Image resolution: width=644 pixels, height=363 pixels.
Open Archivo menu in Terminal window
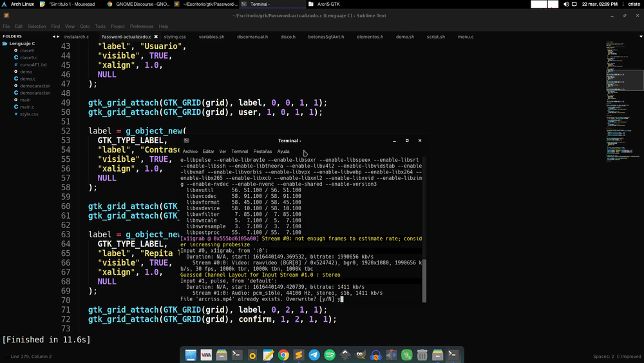(190, 152)
